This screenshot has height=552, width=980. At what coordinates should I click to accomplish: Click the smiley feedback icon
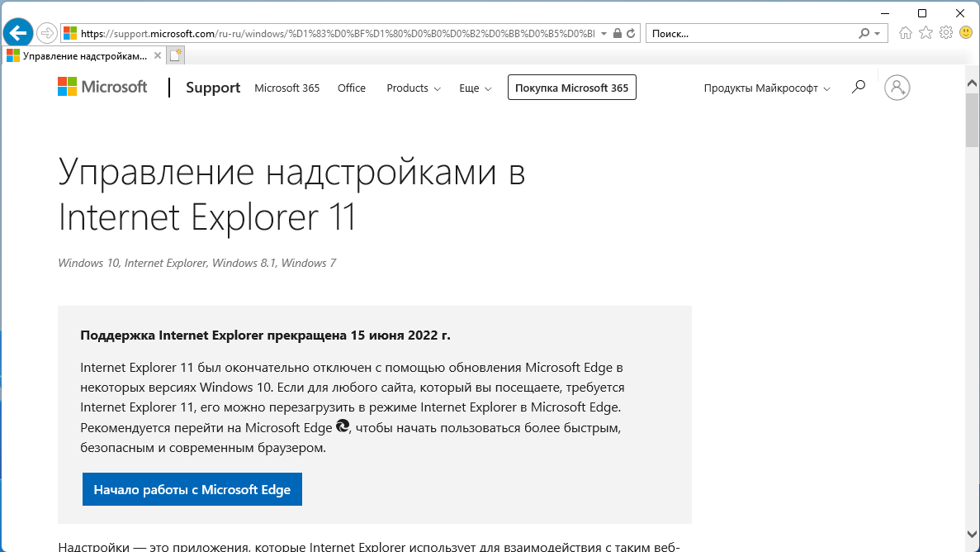(x=966, y=32)
